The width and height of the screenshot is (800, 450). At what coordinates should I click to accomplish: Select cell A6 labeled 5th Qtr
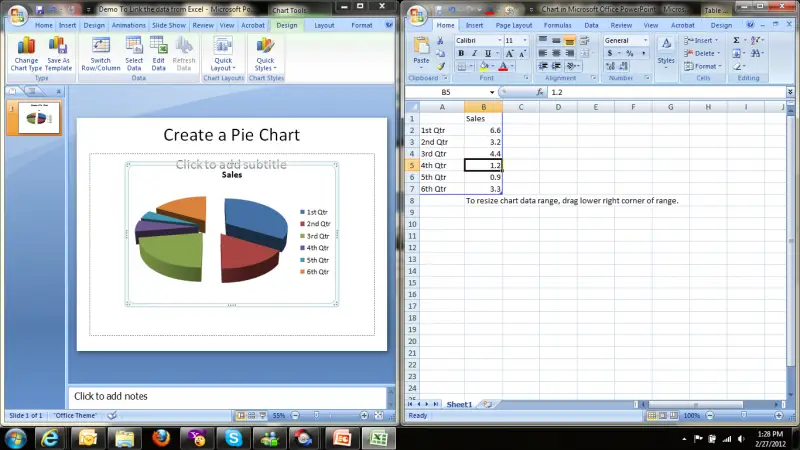442,177
